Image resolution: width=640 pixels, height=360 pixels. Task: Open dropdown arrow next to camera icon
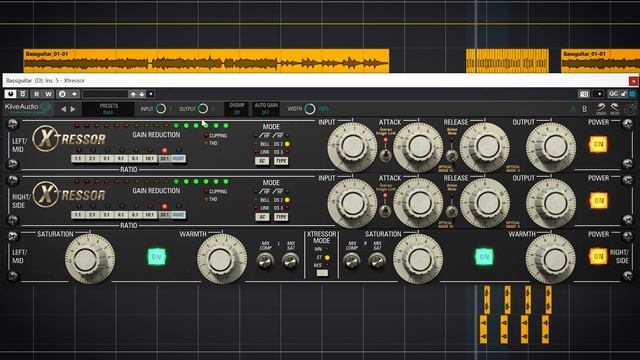(598, 94)
